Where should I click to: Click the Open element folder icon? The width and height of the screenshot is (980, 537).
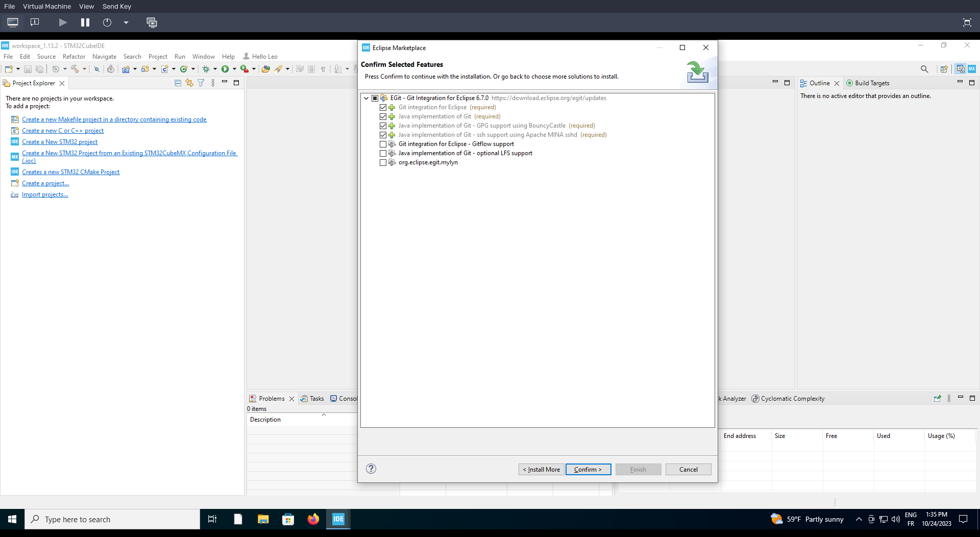265,69
